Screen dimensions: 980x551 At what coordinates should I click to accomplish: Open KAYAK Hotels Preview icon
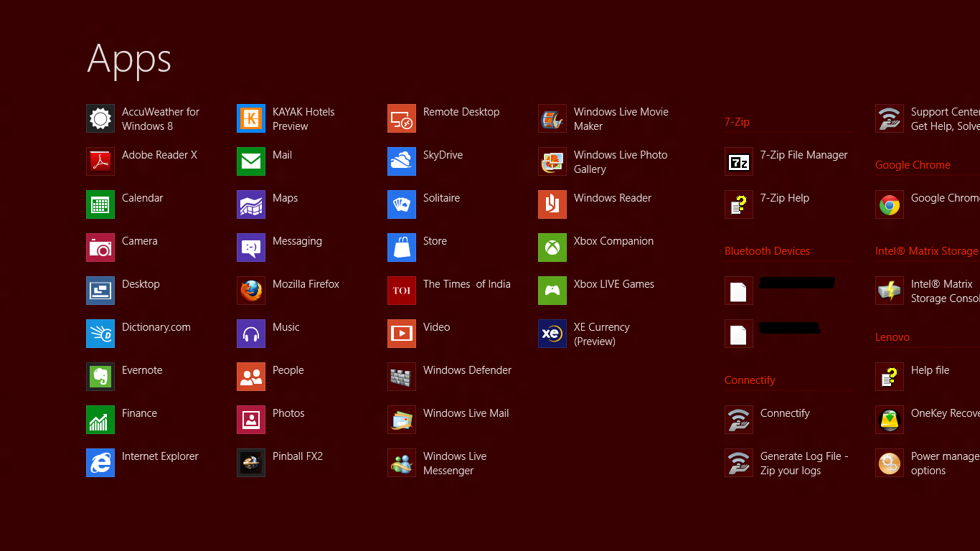251,118
